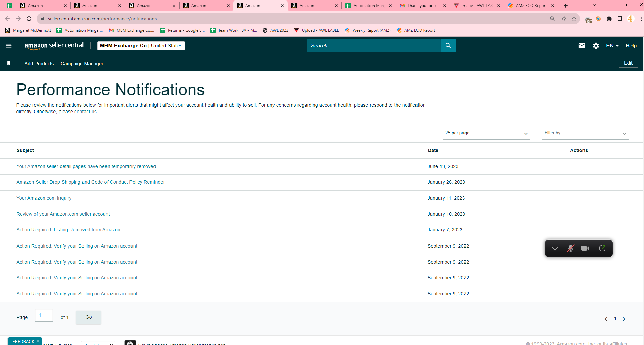Toggle the camera in the meeting toolbar

(585, 249)
